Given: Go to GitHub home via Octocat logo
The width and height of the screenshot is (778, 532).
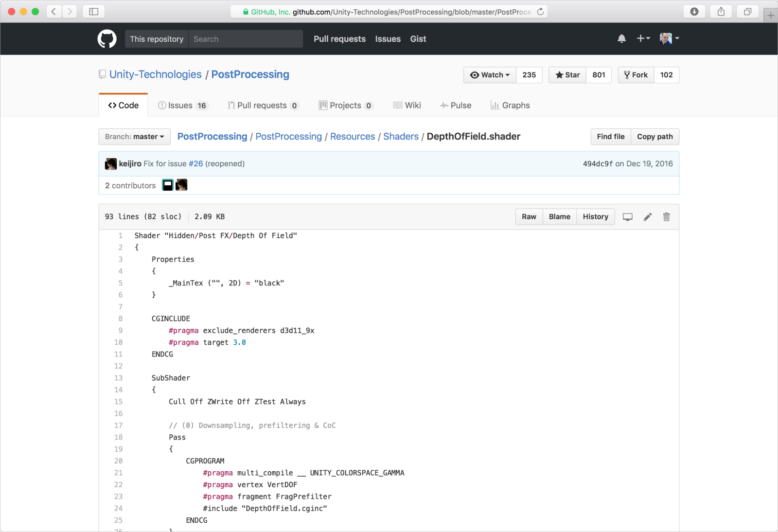Looking at the screenshot, I should (107, 39).
